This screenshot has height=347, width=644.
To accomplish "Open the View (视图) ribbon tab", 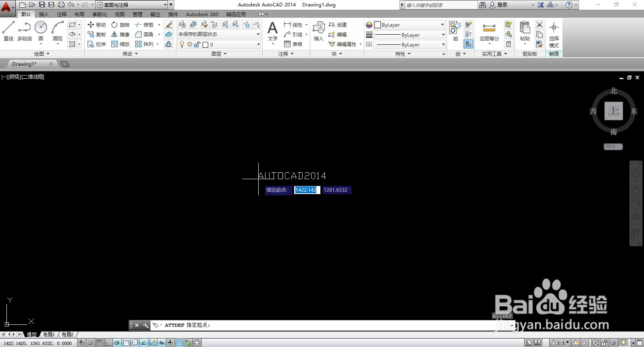I will click(120, 14).
